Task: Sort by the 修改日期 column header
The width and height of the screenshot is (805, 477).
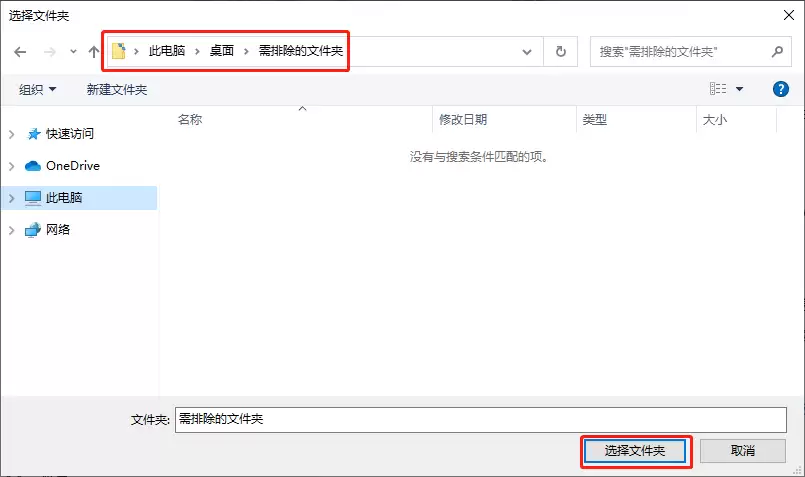Action: (463, 120)
